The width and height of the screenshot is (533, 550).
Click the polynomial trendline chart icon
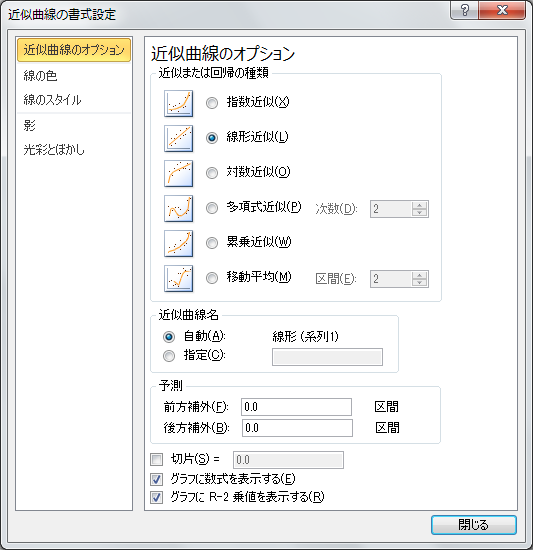(x=178, y=209)
